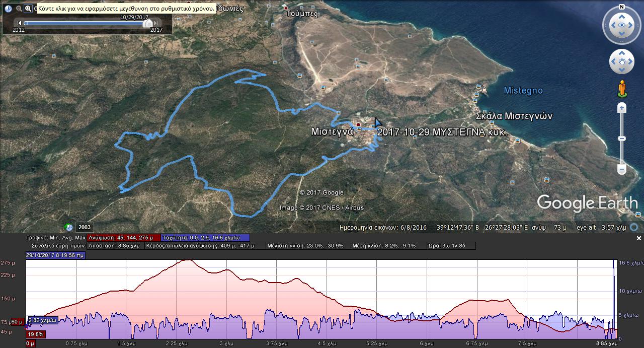Viewport: 644px width, 348px height.
Task: Pan left with the hand joystick
Action: 613,62
